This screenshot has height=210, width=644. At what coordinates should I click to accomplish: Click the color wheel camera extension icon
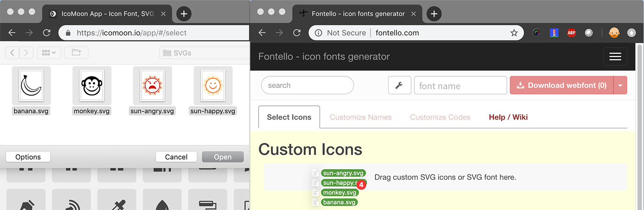point(536,33)
